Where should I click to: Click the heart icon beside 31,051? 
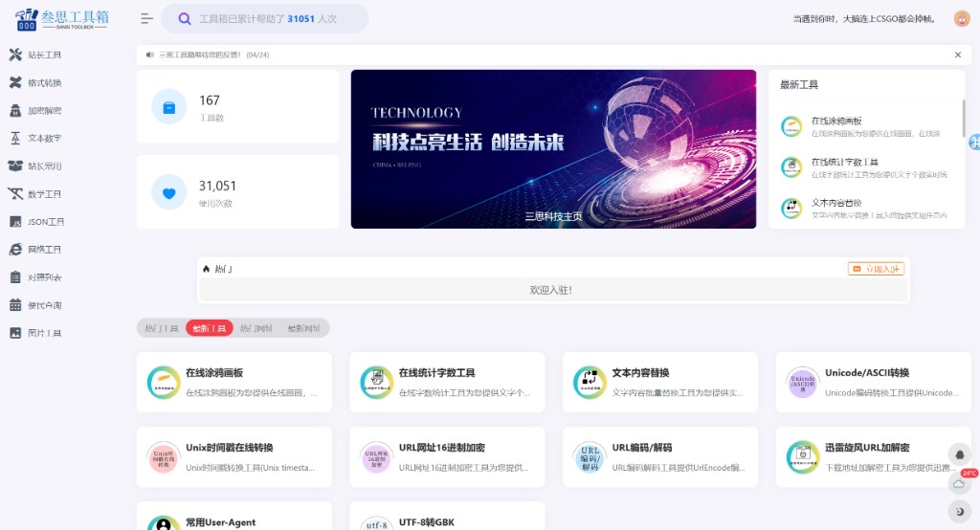coord(168,192)
